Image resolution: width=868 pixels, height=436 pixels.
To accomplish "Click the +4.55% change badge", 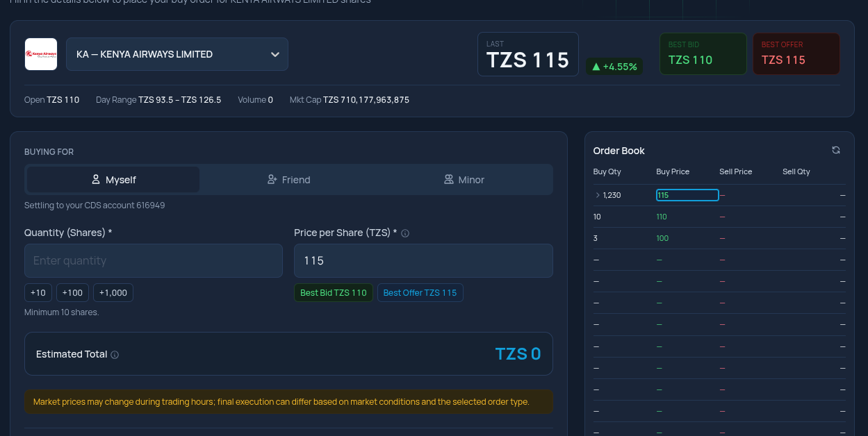I will click(x=614, y=67).
